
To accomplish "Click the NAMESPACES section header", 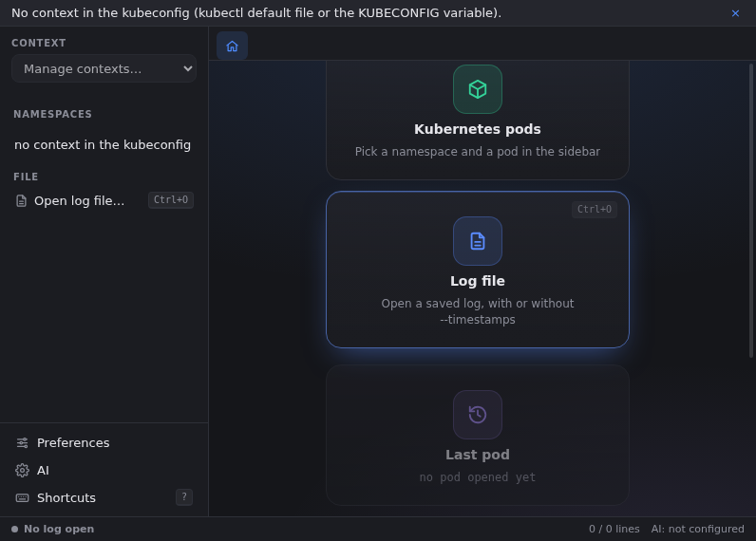I will (52, 114).
